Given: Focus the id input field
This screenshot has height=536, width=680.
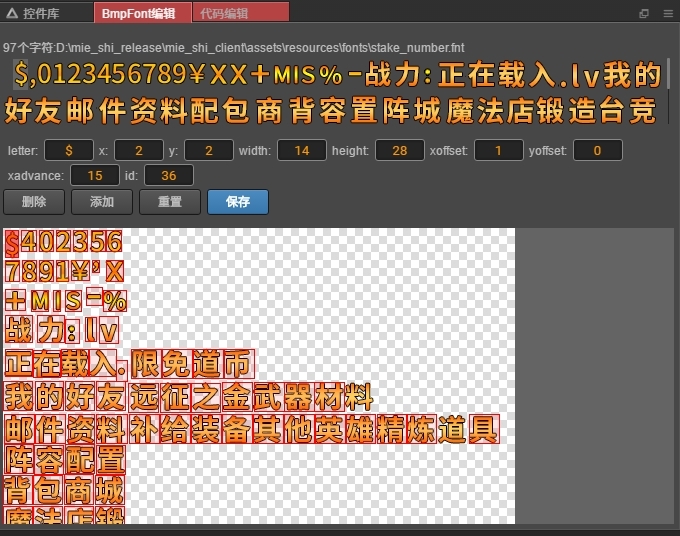Looking at the screenshot, I should tap(169, 175).
